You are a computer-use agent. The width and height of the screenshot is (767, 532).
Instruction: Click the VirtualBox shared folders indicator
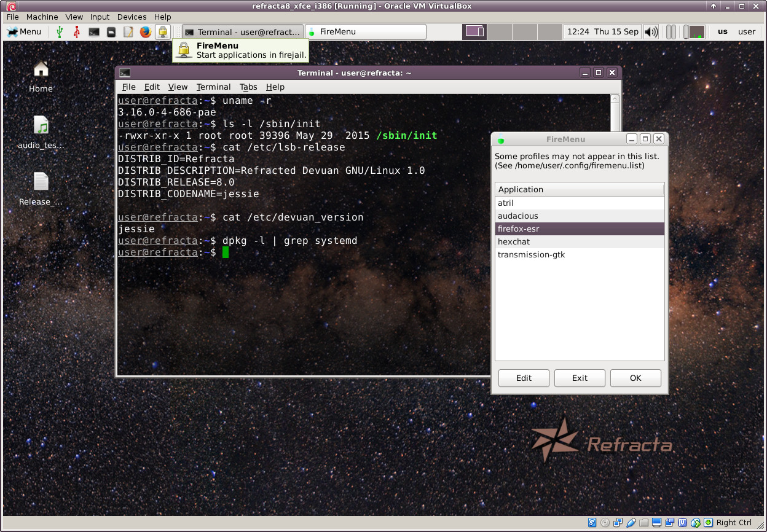[644, 523]
